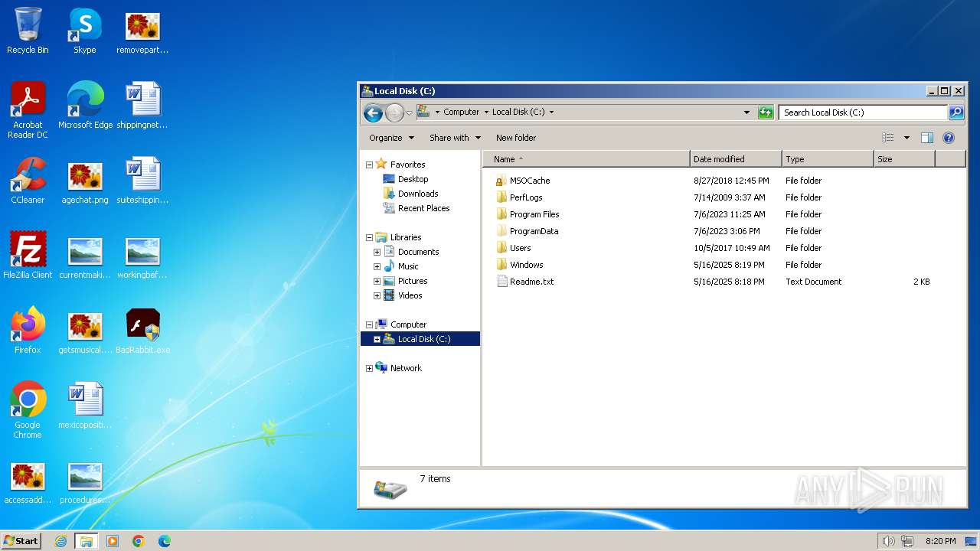Click Local Disk (C:) breadcrumb segment
The height and width of the screenshot is (551, 980).
[518, 112]
